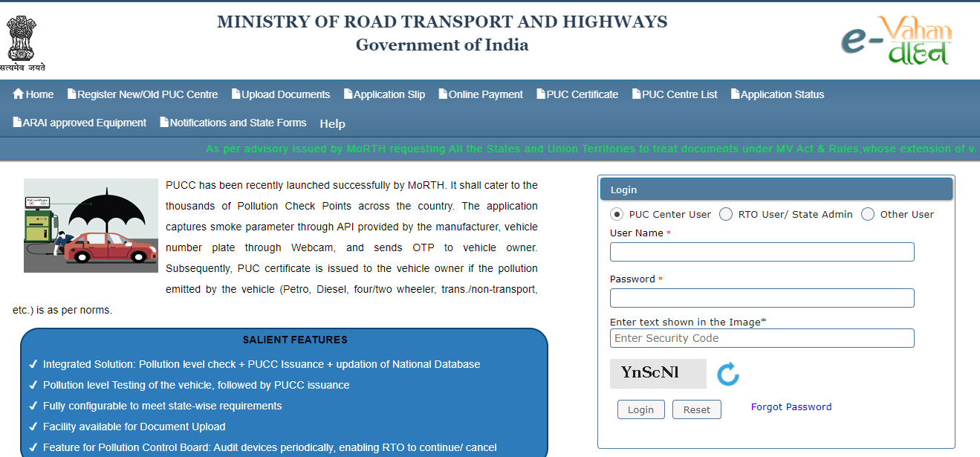
Task: Click the Enter Security Code field
Action: click(762, 338)
